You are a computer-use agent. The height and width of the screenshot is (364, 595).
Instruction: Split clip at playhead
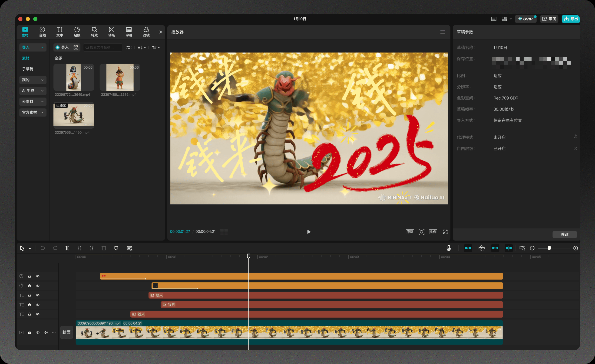67,248
